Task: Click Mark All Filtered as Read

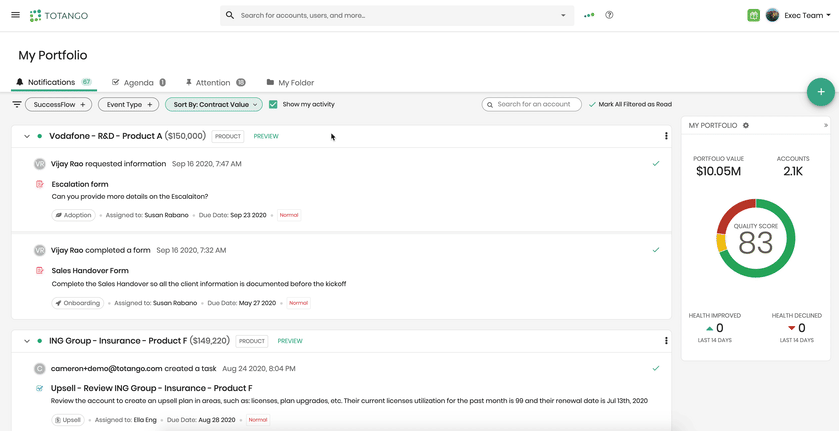Action: point(630,104)
